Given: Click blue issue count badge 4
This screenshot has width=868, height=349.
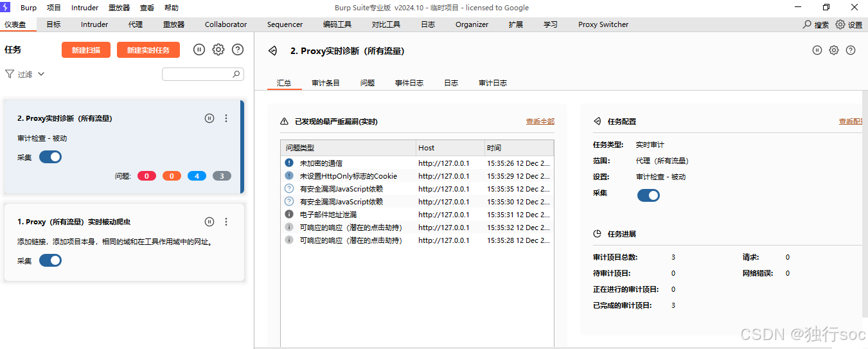Looking at the screenshot, I should pos(197,176).
